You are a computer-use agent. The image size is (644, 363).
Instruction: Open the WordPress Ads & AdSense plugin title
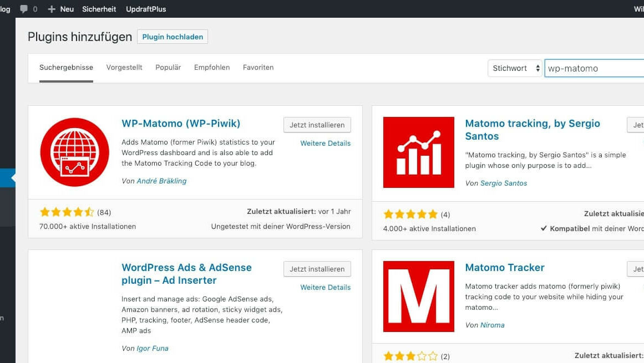(186, 274)
